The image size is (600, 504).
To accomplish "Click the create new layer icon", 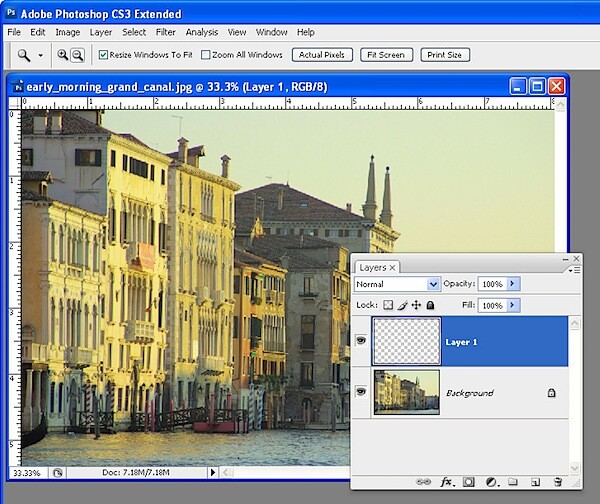I will (535, 482).
